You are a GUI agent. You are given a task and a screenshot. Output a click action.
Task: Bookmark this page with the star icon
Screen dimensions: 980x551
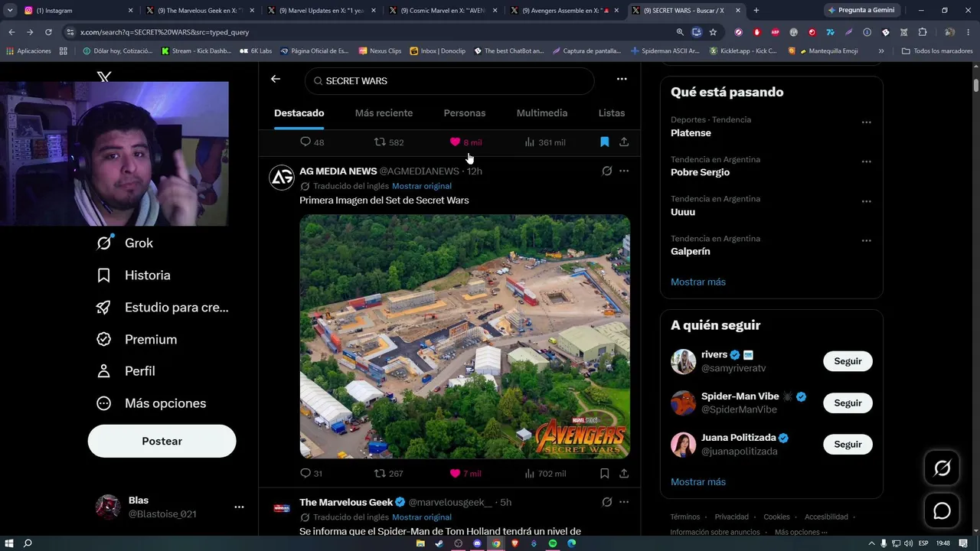(713, 32)
